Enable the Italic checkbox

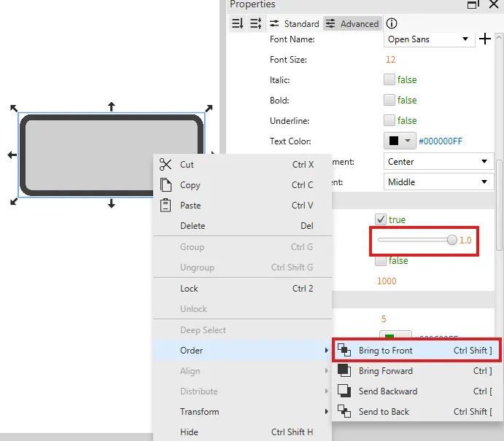coord(389,79)
